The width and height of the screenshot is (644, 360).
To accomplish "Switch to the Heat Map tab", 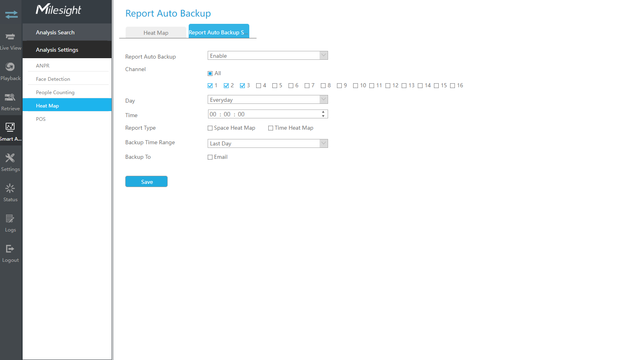I will click(156, 32).
